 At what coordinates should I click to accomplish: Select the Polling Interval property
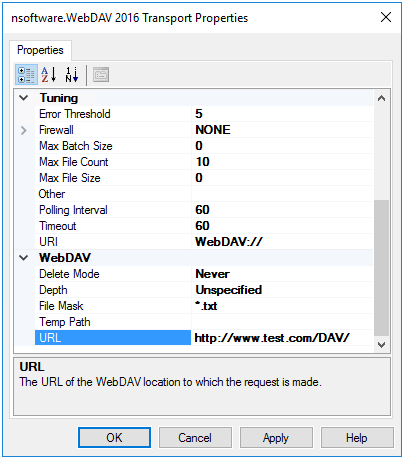click(113, 210)
